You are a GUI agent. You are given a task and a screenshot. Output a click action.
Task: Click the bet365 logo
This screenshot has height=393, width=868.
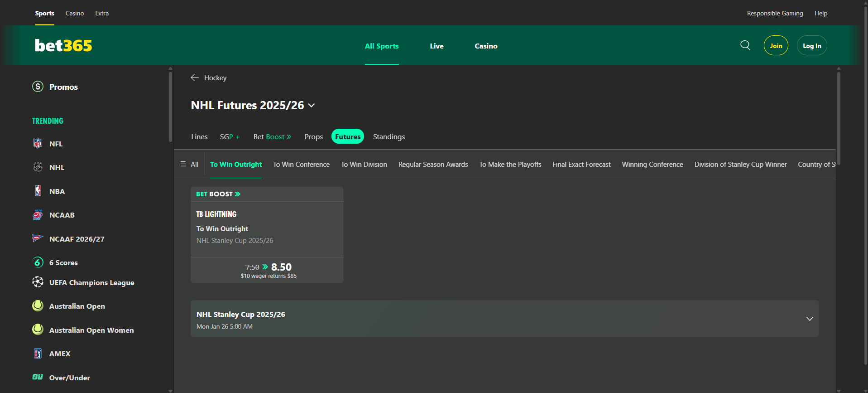(x=63, y=45)
